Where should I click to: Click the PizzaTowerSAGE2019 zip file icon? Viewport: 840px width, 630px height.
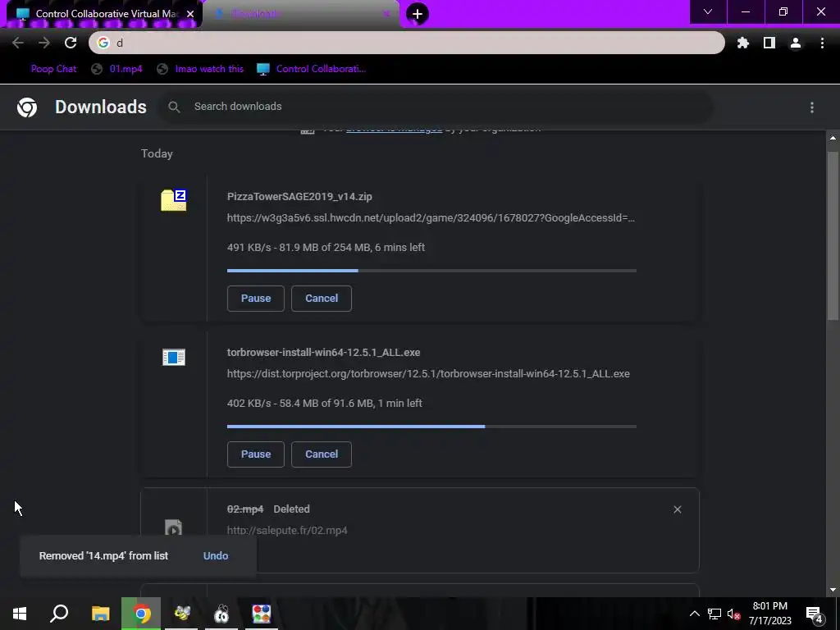174,200
